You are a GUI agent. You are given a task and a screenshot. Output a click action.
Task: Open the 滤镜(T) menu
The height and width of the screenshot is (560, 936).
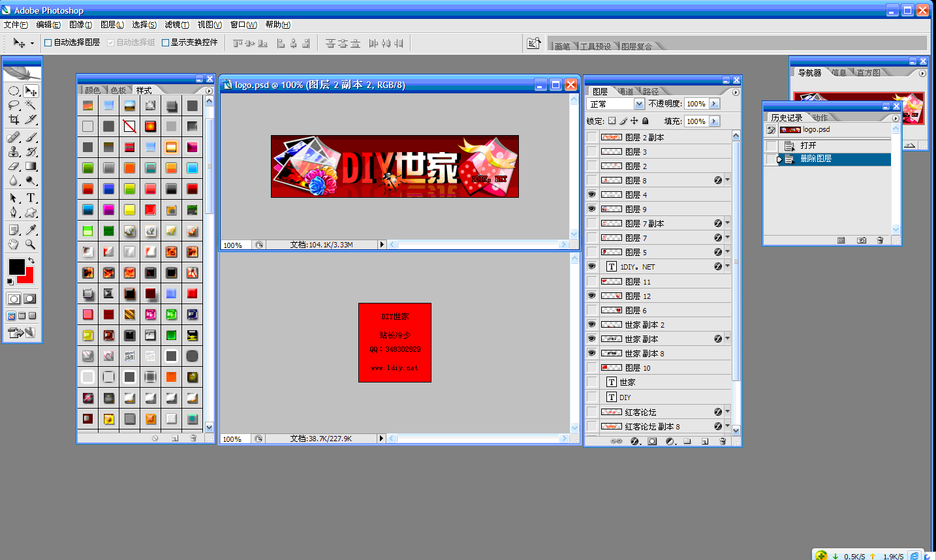177,25
